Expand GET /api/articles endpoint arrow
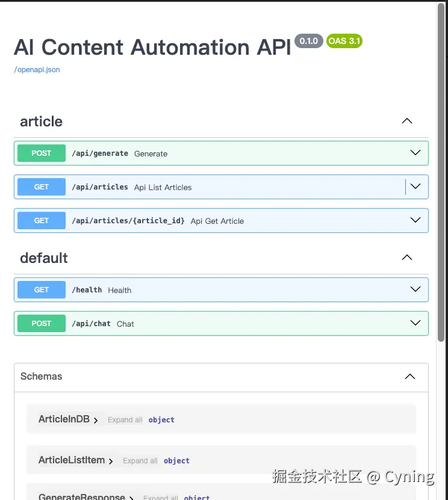 [415, 187]
